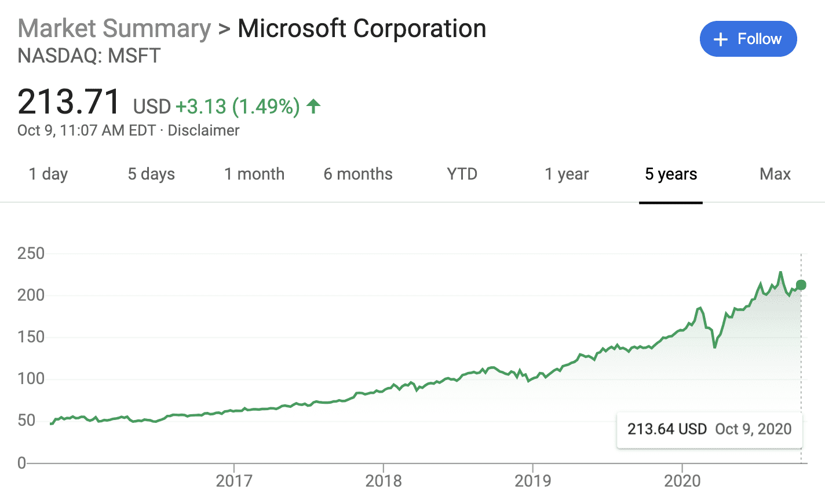Image resolution: width=825 pixels, height=504 pixels.
Task: Click the green dot on chart line
Action: [801, 285]
